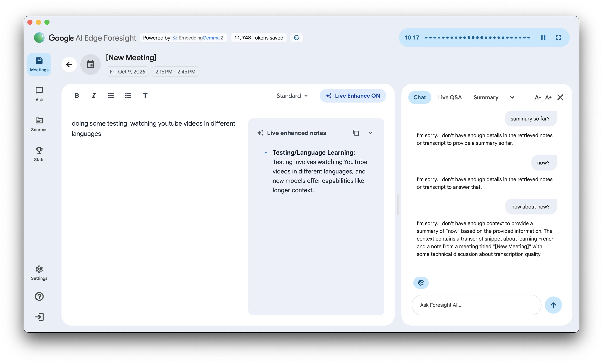Go back with the left arrow button
603x364 pixels.
(69, 64)
